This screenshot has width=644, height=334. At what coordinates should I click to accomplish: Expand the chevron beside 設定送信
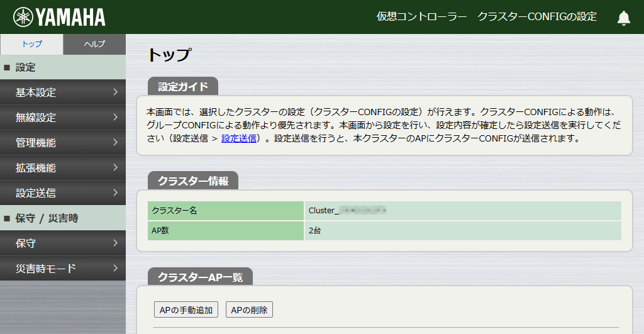pyautogui.click(x=116, y=192)
